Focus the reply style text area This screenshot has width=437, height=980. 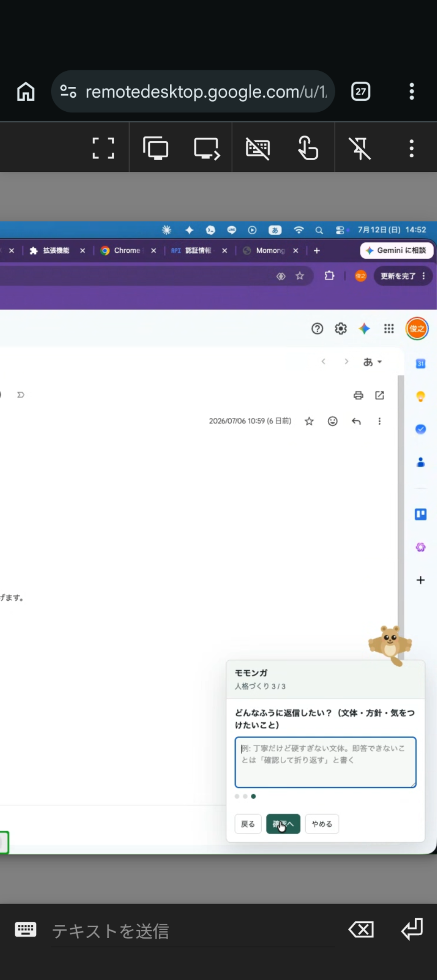(325, 762)
